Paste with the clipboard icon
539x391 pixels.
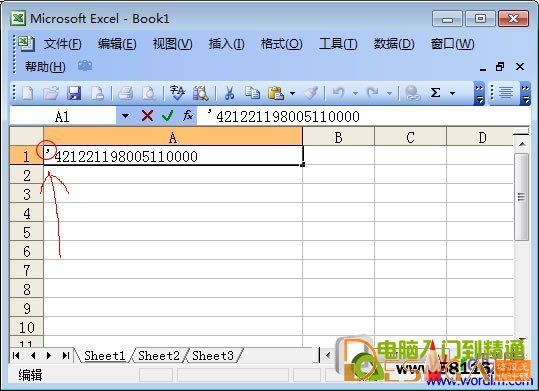point(276,93)
